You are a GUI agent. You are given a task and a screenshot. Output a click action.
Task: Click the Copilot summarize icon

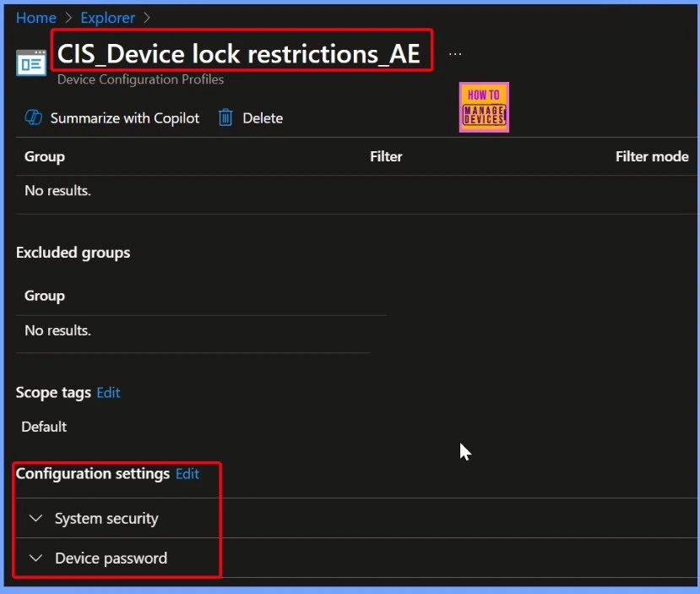tap(34, 118)
